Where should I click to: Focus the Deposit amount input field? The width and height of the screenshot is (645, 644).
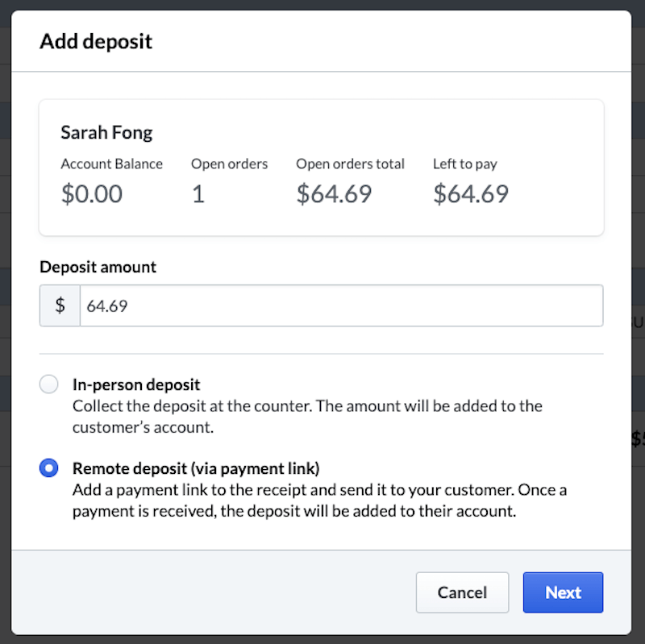pyautogui.click(x=340, y=306)
